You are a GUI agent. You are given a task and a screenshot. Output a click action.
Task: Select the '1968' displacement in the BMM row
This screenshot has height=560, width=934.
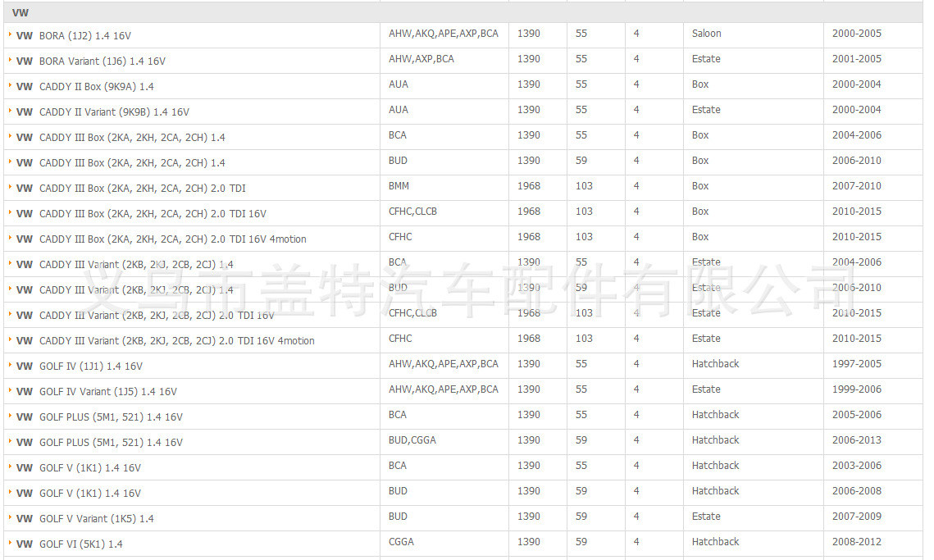pos(528,186)
